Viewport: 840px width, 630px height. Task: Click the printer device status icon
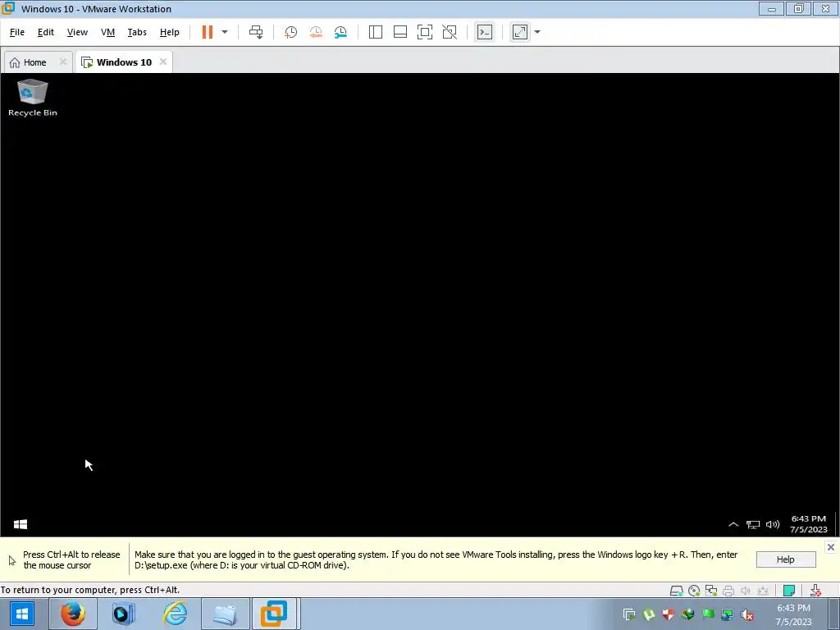tap(728, 591)
